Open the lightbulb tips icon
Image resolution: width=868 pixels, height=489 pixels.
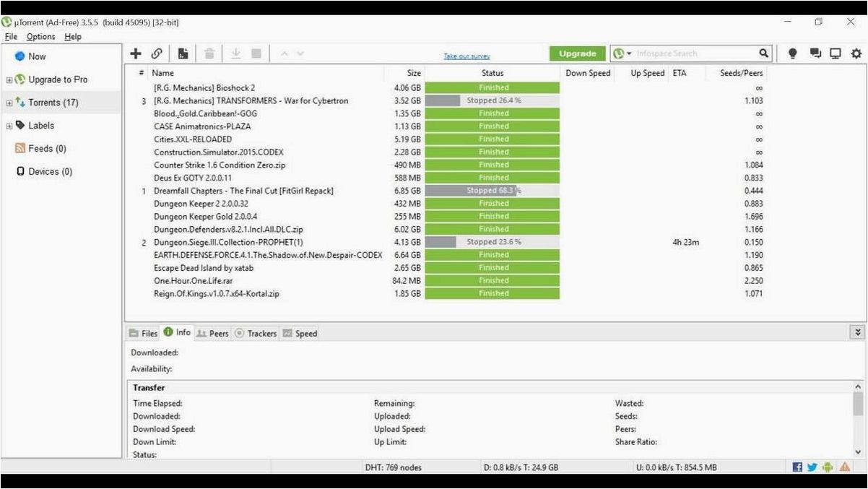793,53
